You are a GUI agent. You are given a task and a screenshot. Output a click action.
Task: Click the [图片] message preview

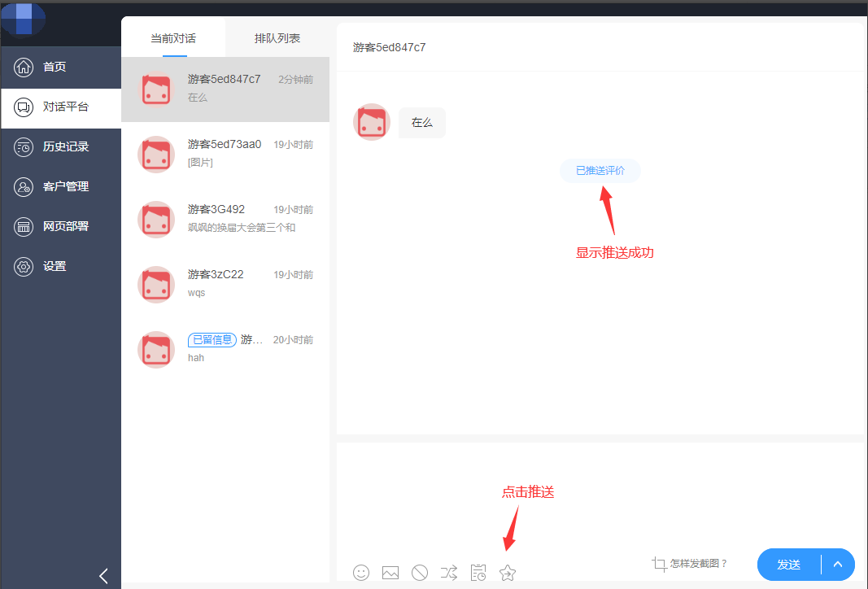pos(200,163)
